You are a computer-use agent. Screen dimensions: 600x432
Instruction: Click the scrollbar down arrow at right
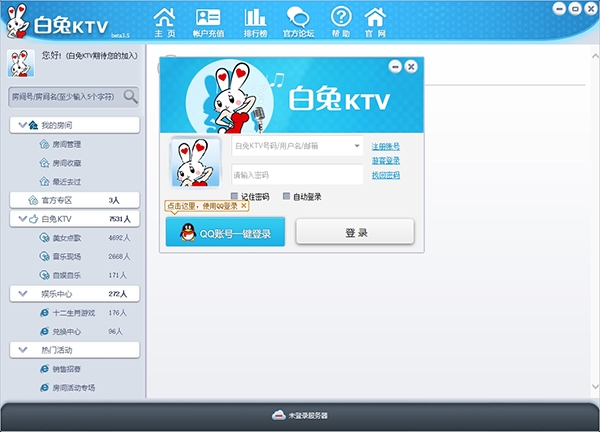tap(595, 386)
